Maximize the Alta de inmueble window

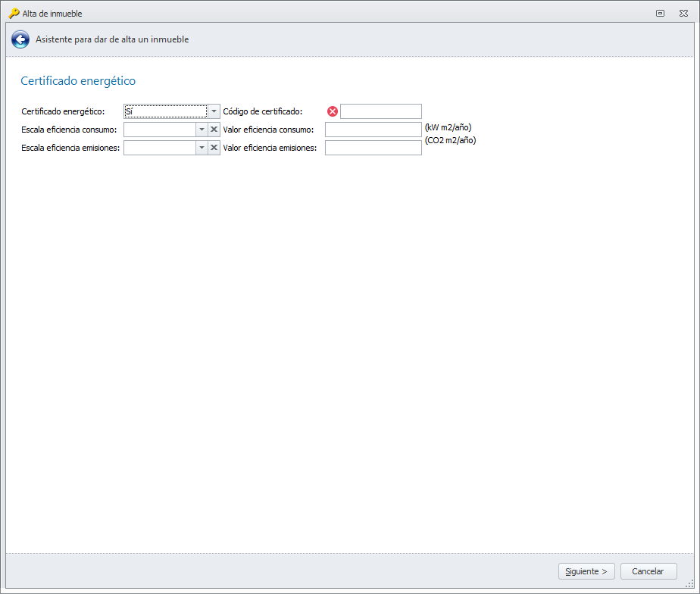661,14
